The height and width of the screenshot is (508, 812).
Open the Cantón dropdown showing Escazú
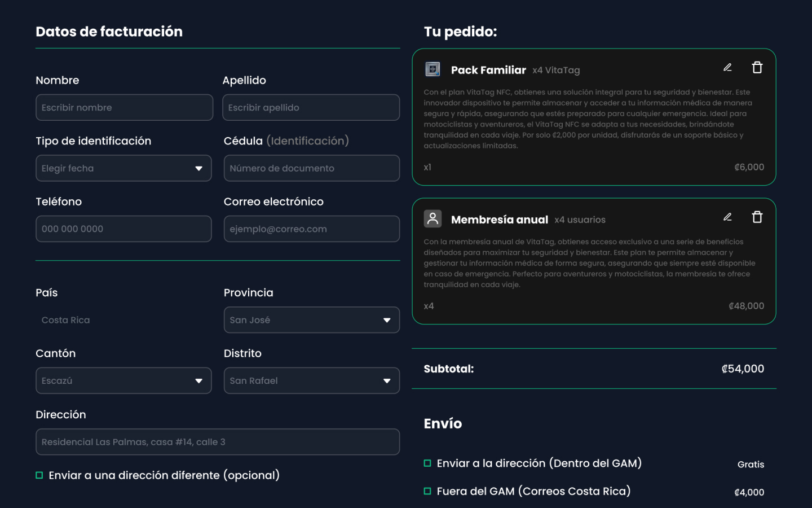tap(123, 381)
